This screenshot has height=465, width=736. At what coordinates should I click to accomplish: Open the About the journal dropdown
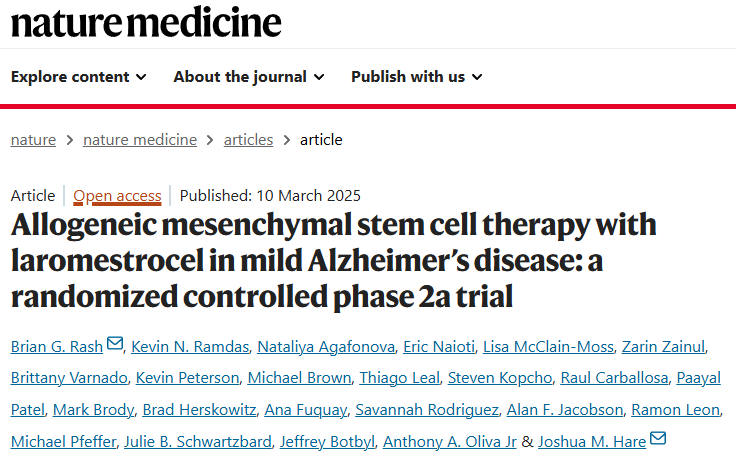(248, 77)
